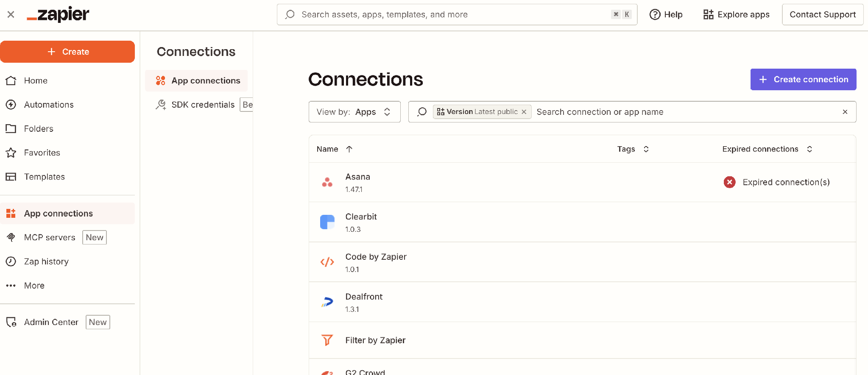
Task: Open the Clearbit row name
Action: [x=361, y=217]
